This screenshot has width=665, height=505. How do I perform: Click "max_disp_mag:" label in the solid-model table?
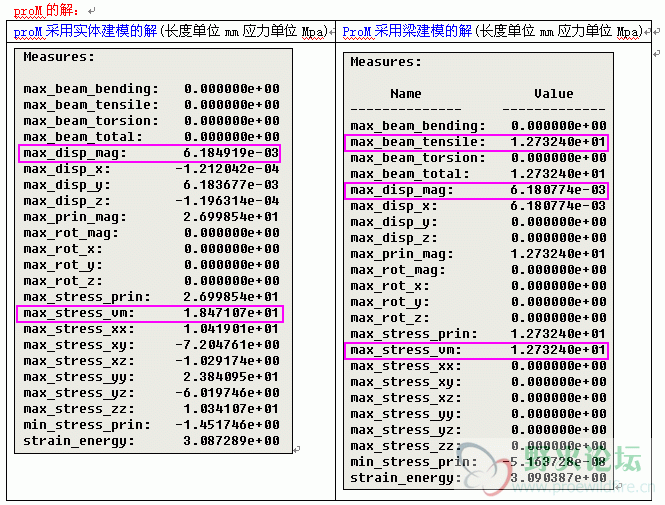75,153
